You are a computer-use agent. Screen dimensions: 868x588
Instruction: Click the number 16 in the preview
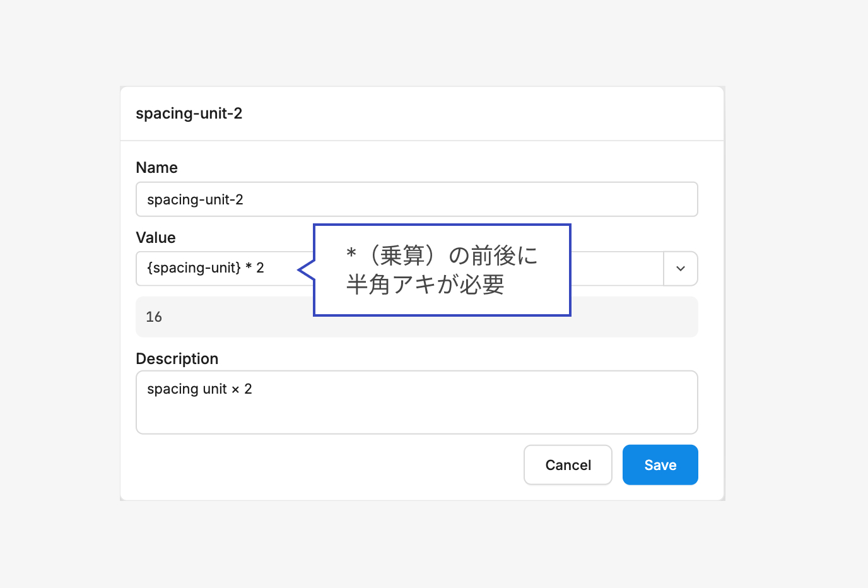154,317
